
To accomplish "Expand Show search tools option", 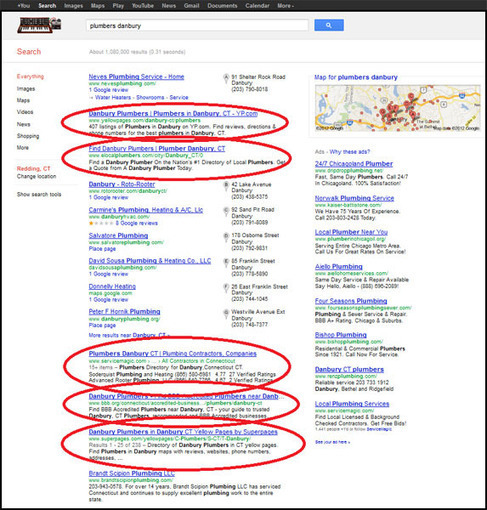I will 39,194.
